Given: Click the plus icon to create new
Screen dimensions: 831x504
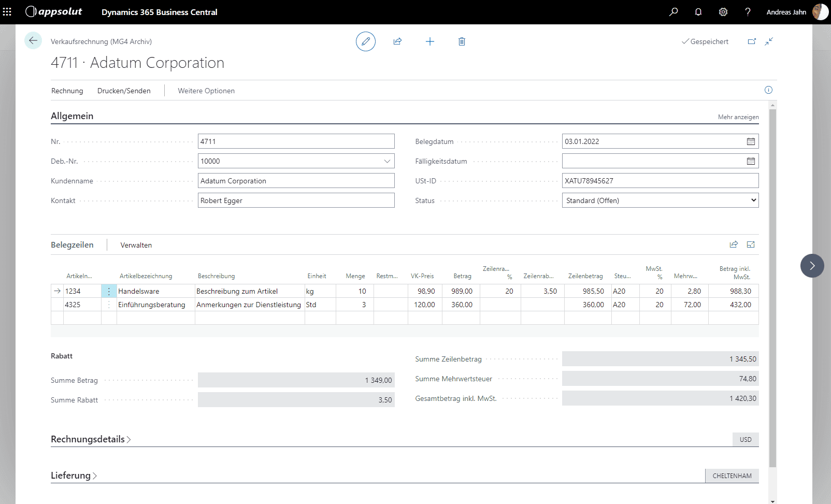Looking at the screenshot, I should pyautogui.click(x=430, y=41).
